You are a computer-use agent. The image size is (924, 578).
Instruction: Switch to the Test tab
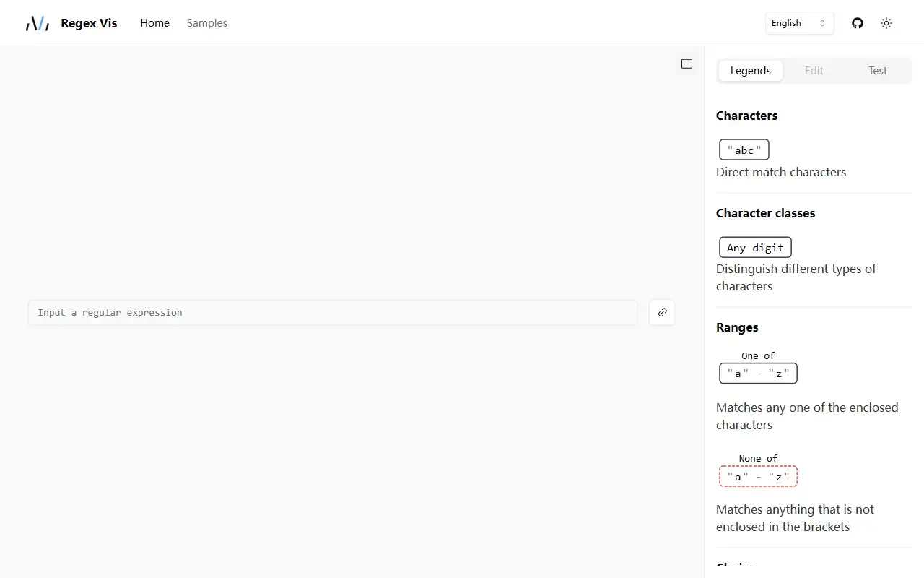878,71
